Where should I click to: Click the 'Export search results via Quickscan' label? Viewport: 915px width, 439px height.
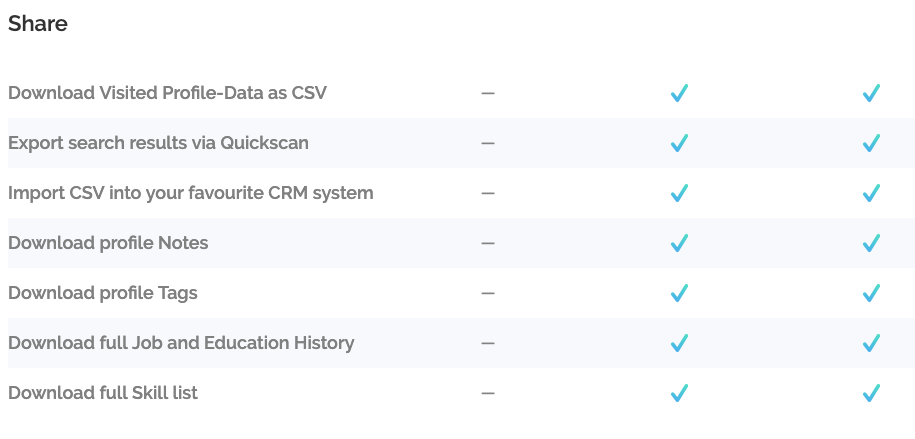click(x=158, y=143)
